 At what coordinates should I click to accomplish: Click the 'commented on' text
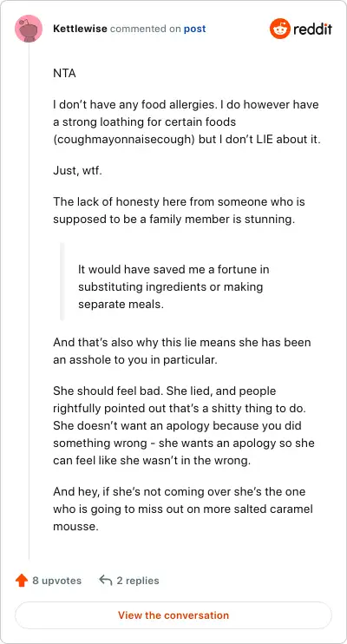[146, 29]
